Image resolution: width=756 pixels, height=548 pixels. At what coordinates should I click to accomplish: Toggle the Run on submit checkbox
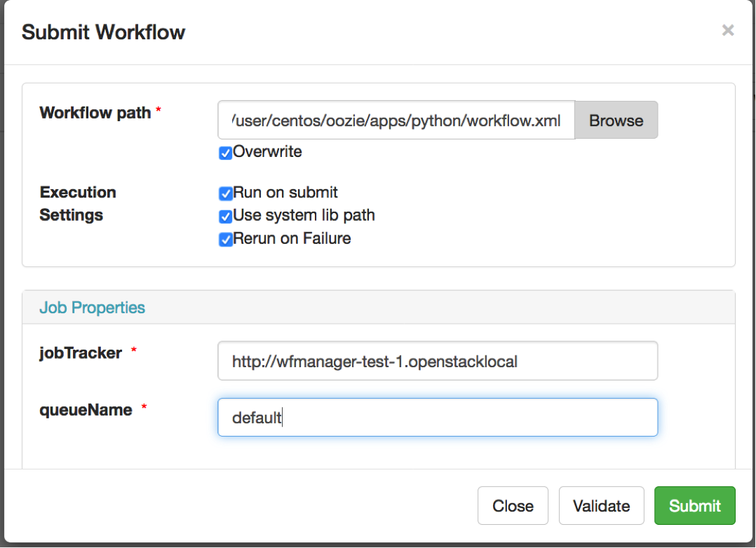(225, 193)
